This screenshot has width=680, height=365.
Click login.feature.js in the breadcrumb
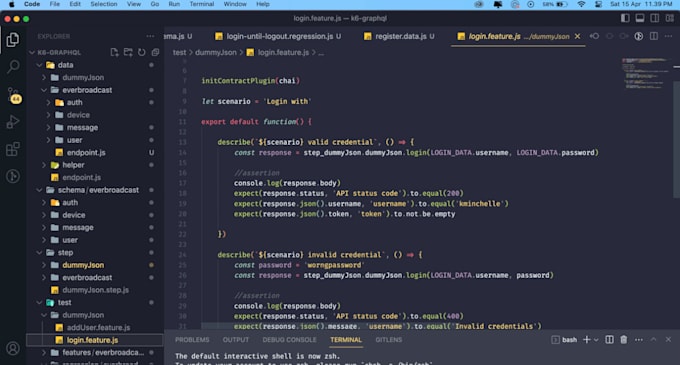283,52
